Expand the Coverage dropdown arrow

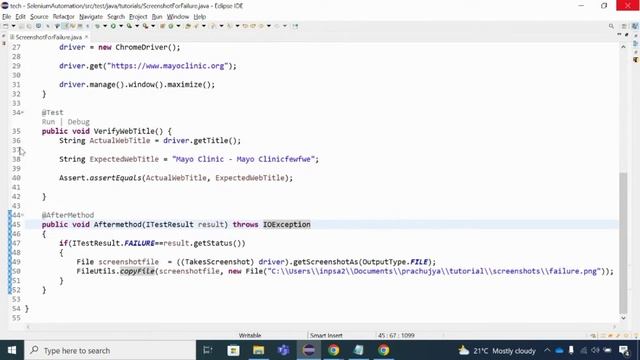137,26
